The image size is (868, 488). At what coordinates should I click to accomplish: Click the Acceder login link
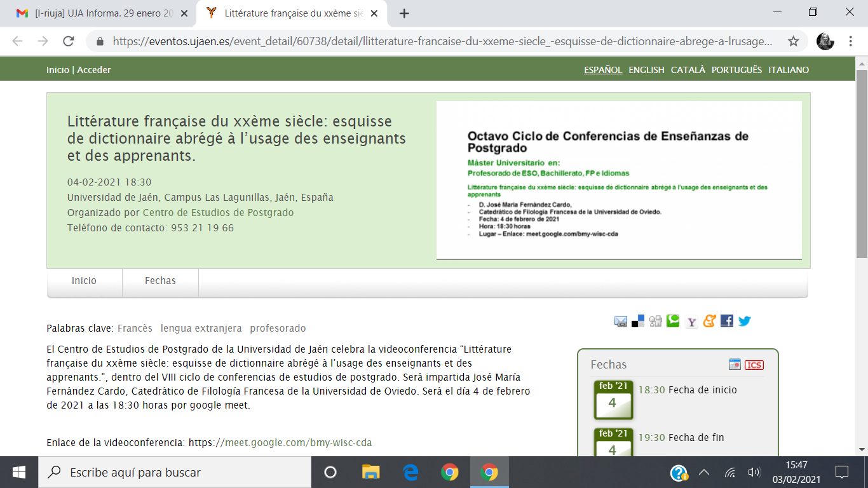(x=94, y=70)
